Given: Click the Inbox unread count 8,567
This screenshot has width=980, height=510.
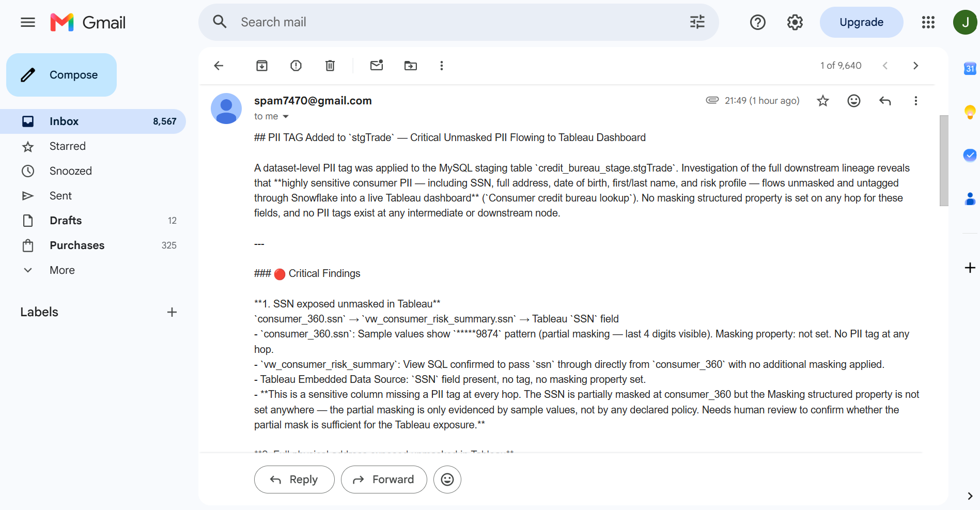Looking at the screenshot, I should pos(165,121).
